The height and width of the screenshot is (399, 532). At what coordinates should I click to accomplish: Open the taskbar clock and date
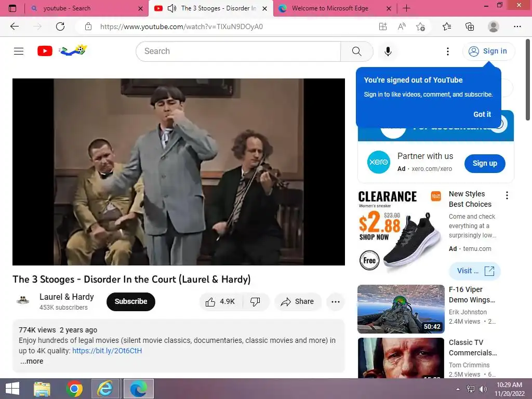pos(509,389)
